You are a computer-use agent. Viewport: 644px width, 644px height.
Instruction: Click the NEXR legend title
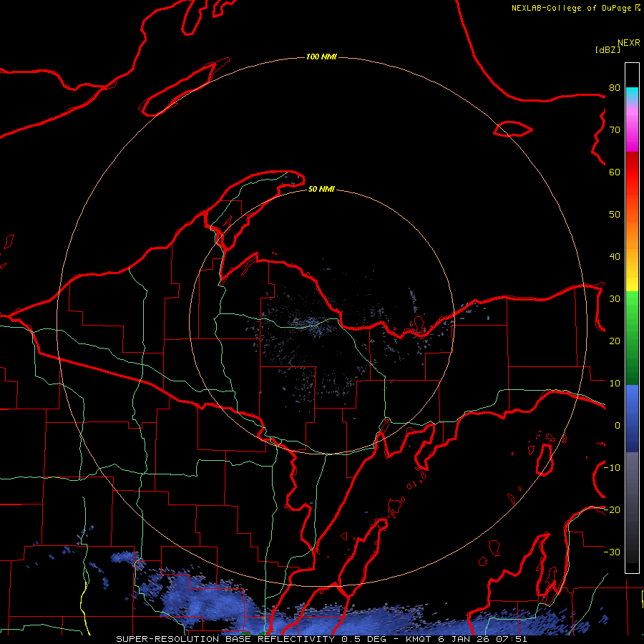[x=629, y=43]
